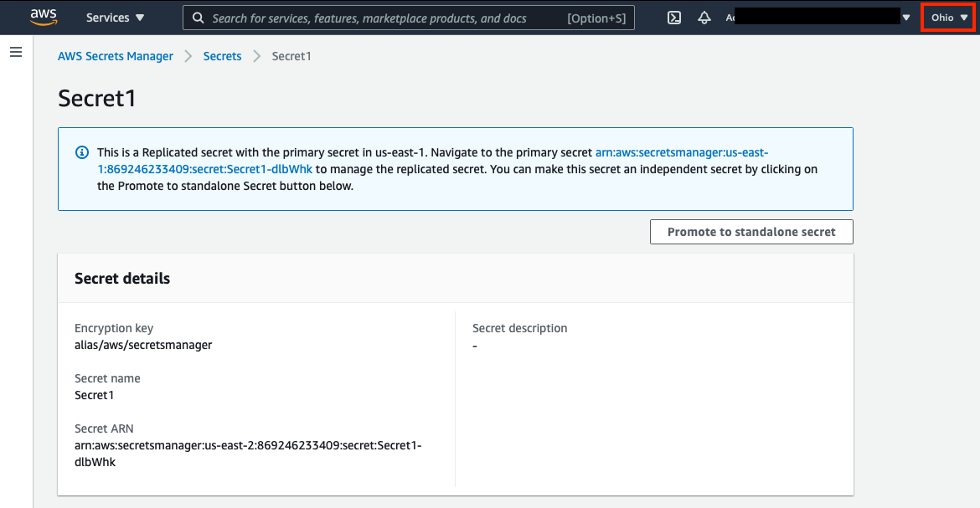Go to AWS Secrets Manager breadcrumb
The width and height of the screenshot is (980, 508).
116,56
